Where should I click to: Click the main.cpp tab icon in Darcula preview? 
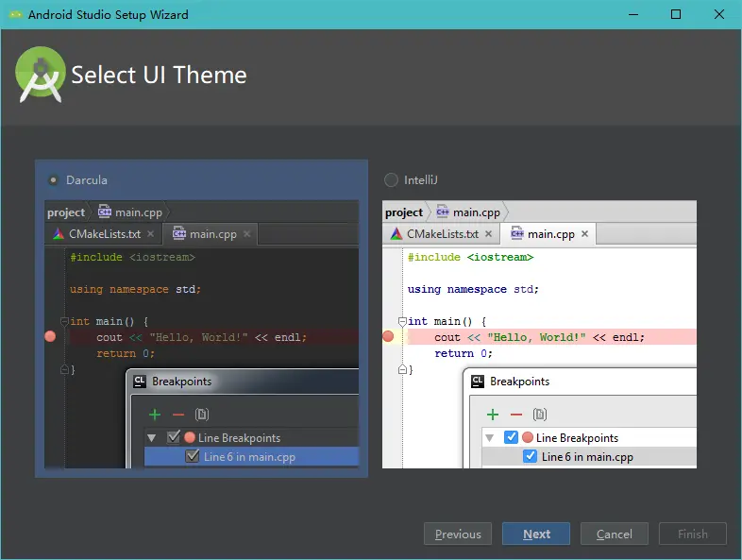[x=178, y=233]
